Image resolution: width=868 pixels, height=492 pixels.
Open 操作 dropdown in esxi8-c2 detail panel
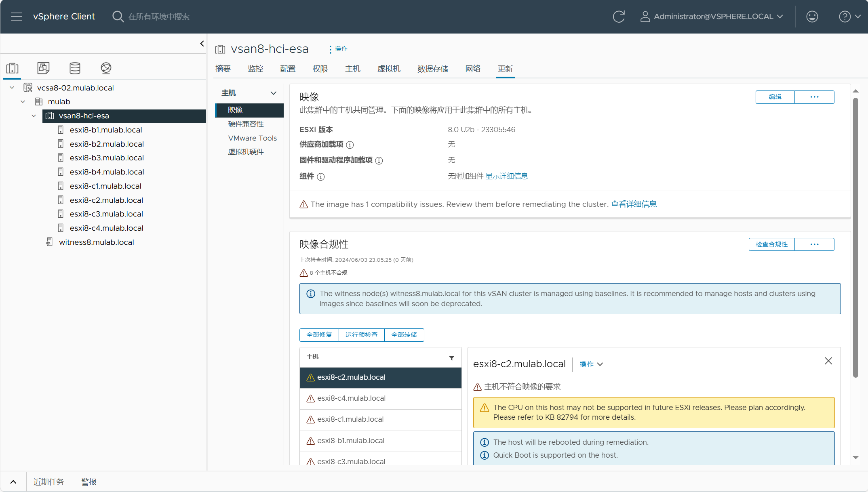[x=591, y=364]
